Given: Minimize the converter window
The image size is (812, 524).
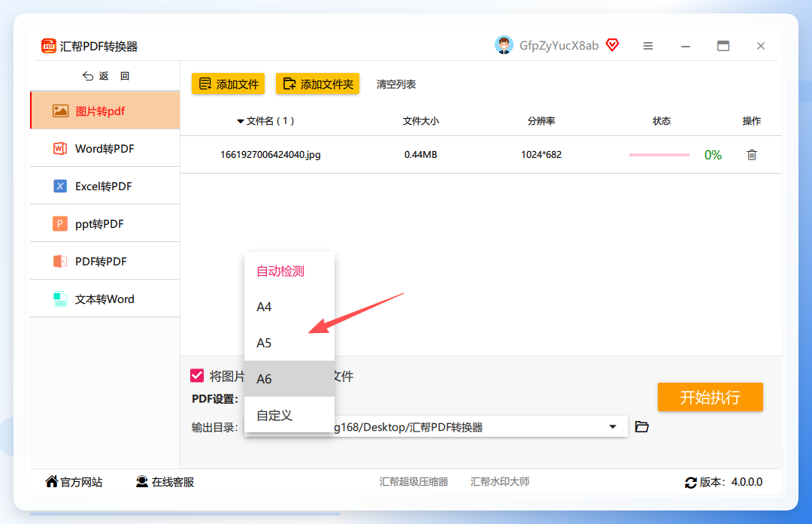Looking at the screenshot, I should tap(686, 46).
